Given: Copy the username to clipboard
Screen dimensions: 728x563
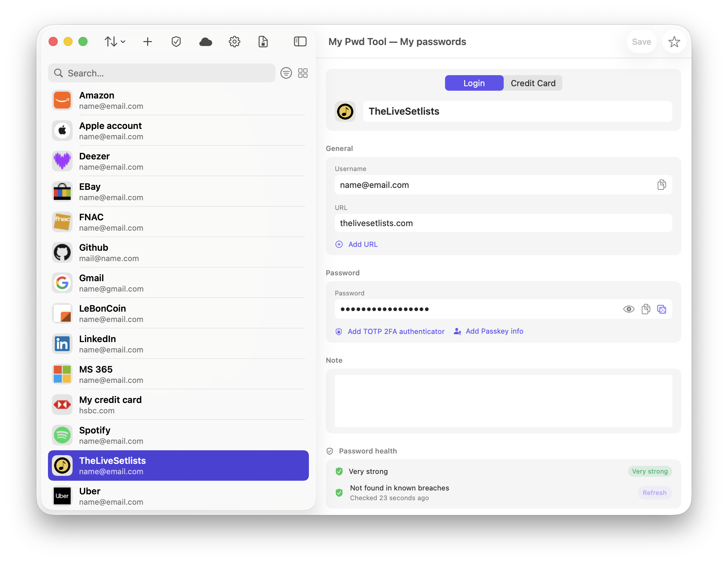Looking at the screenshot, I should [x=661, y=185].
